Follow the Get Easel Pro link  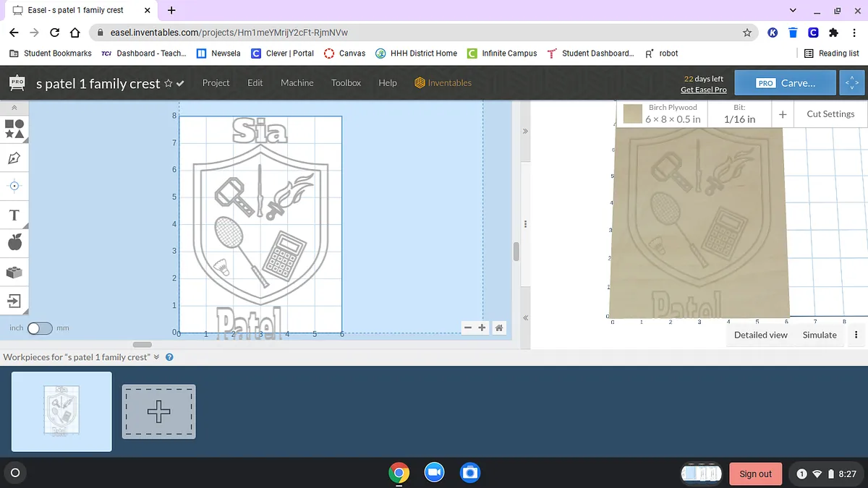(x=703, y=90)
